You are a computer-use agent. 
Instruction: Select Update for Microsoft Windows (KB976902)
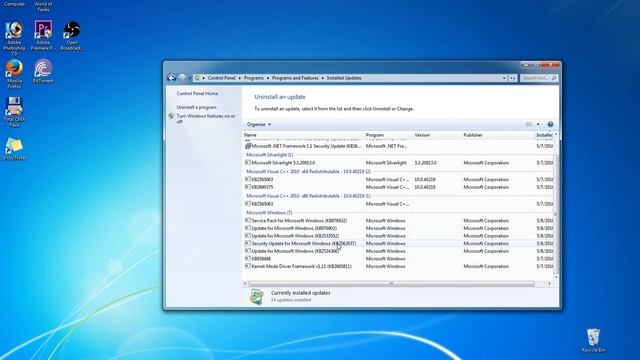coord(398,228)
